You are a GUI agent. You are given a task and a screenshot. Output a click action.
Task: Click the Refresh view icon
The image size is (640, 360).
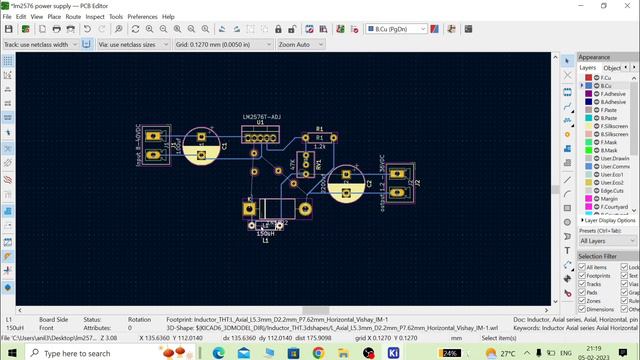[136, 29]
